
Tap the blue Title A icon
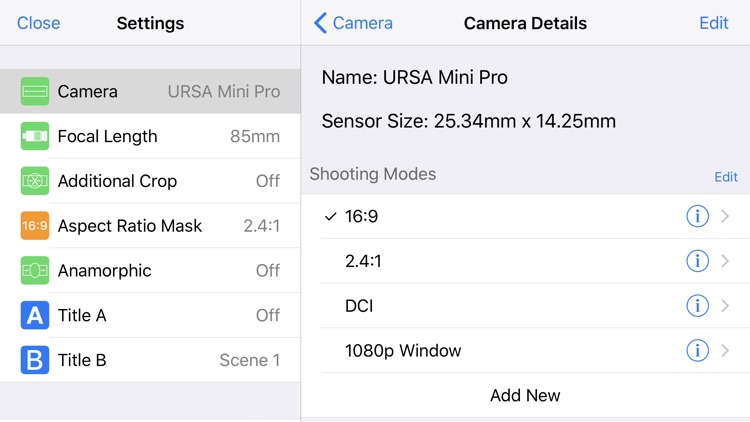tap(35, 315)
